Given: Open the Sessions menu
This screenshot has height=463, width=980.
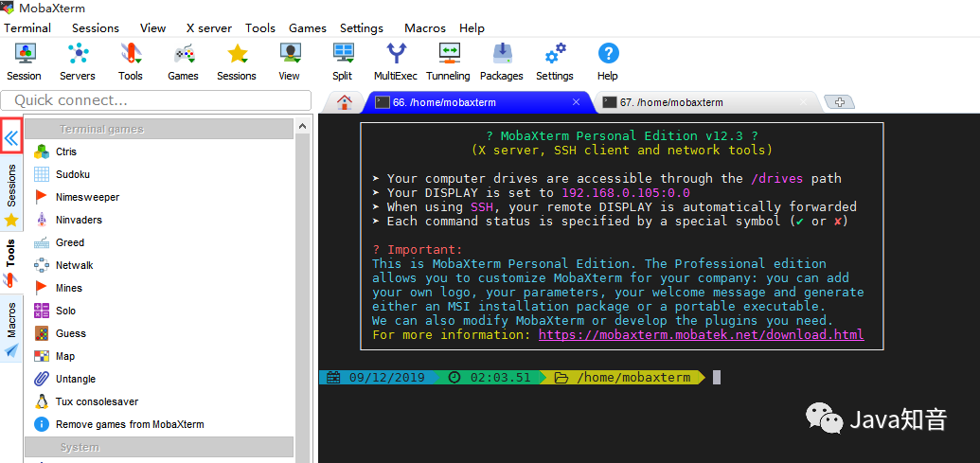Looking at the screenshot, I should (x=95, y=28).
